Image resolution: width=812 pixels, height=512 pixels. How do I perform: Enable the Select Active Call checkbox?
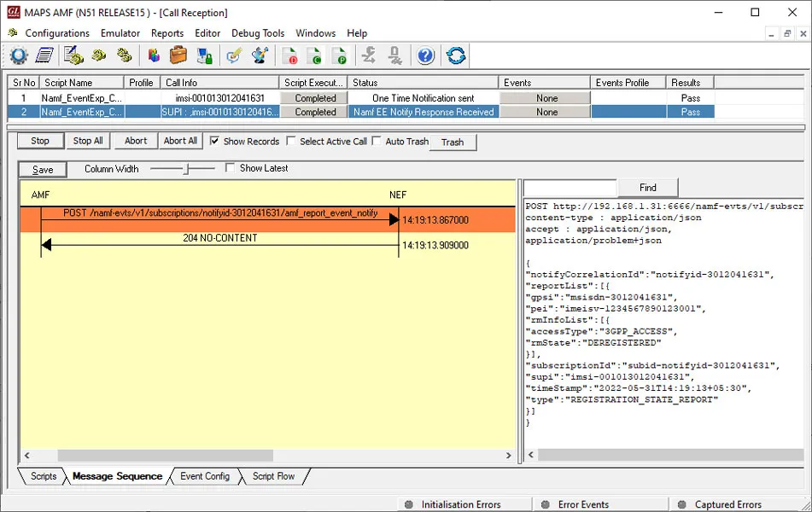point(291,141)
